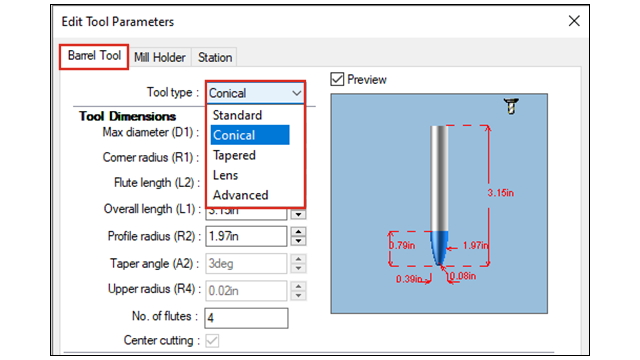Collapse the Tool type dropdown arrow
640x360 pixels.
pos(297,93)
